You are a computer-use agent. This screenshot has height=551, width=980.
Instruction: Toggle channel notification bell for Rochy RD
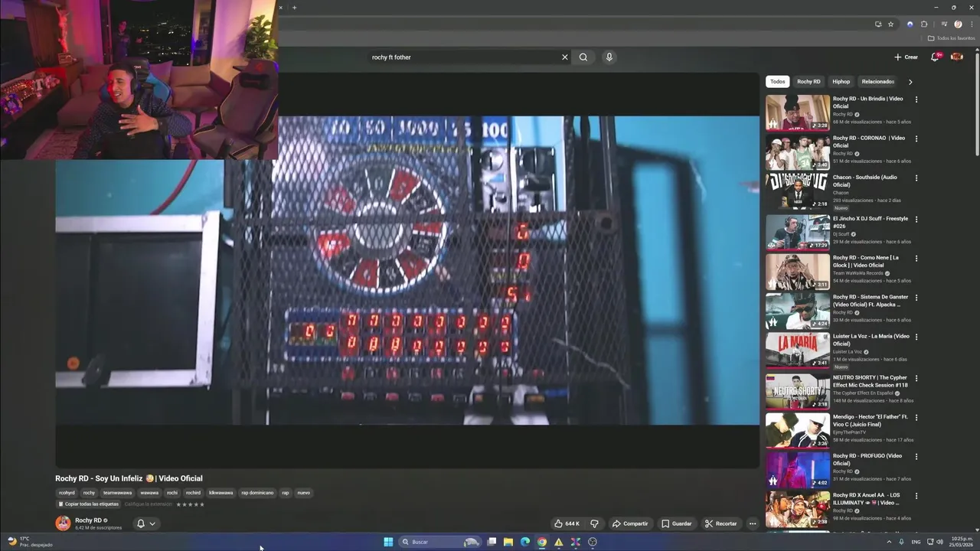[140, 523]
